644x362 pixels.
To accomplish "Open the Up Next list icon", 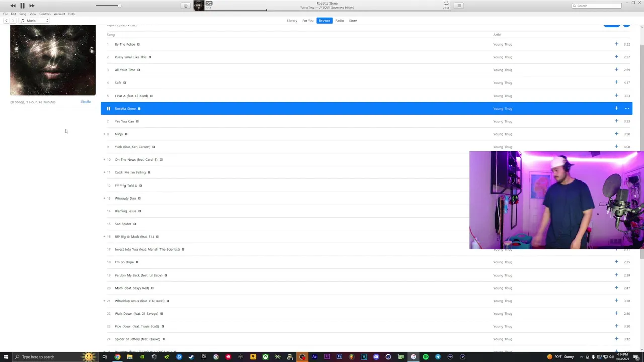I will [459, 6].
